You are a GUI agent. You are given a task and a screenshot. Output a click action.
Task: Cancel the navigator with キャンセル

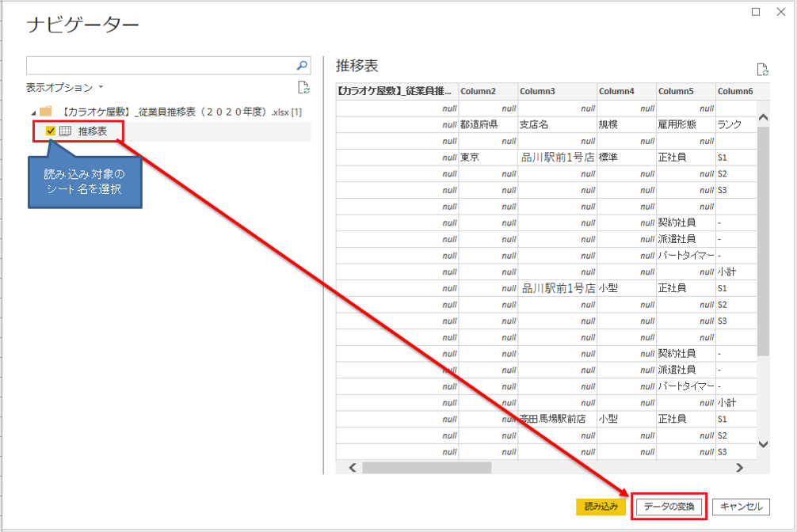[741, 506]
